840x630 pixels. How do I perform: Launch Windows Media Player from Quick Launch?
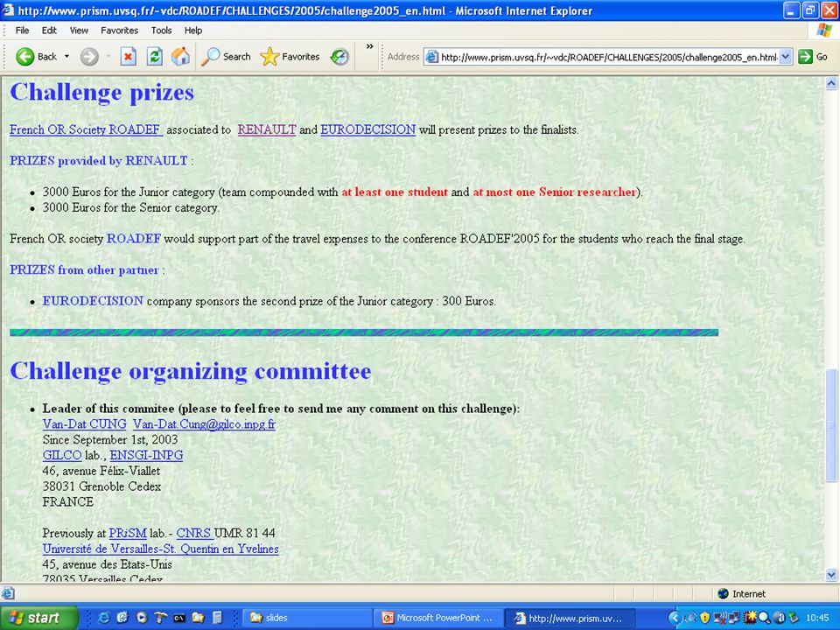coord(142,618)
